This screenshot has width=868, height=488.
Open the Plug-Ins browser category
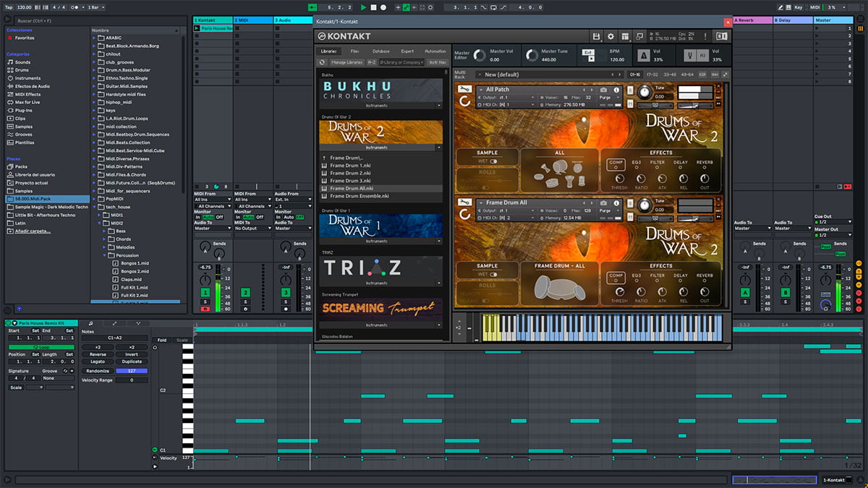pos(25,110)
